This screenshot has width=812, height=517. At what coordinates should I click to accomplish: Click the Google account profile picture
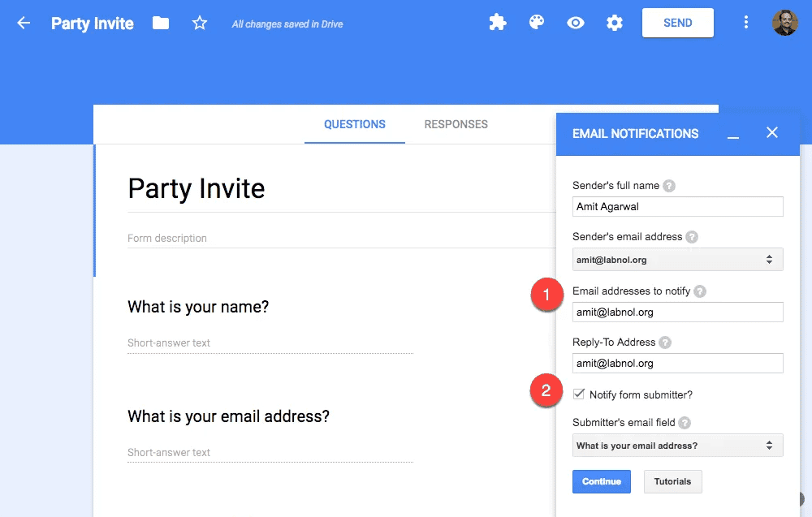[784, 23]
